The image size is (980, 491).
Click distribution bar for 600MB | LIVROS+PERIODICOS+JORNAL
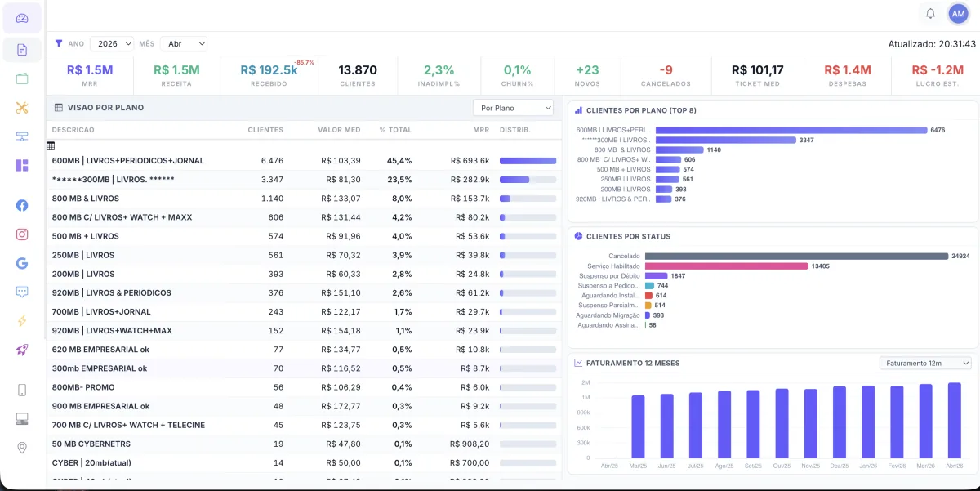tap(528, 161)
